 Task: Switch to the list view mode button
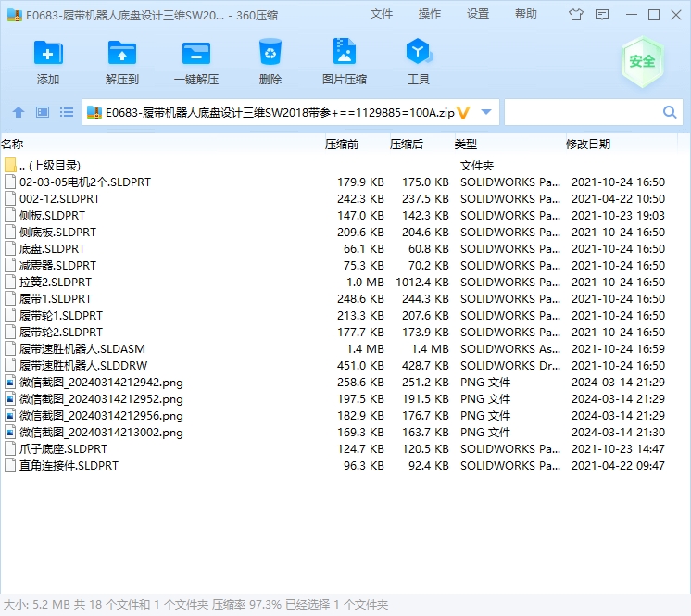[x=67, y=112]
